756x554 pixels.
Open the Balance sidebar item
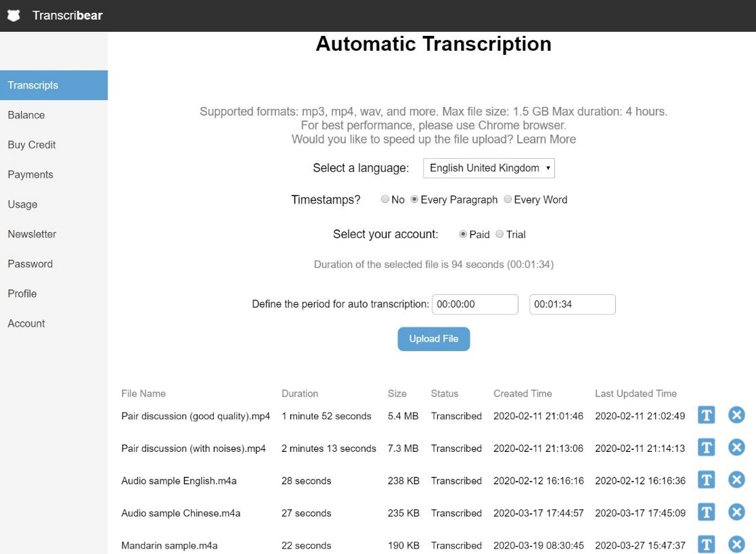54,115
